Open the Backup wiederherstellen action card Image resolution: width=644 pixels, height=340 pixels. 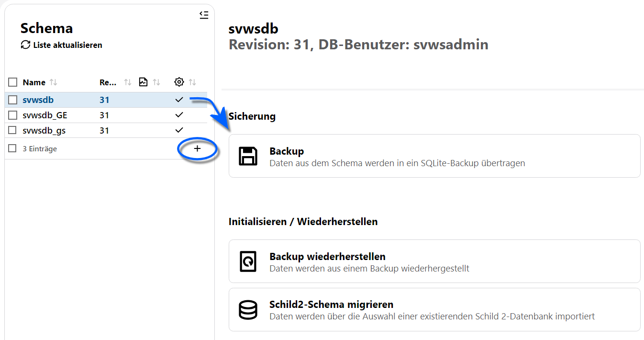(434, 261)
